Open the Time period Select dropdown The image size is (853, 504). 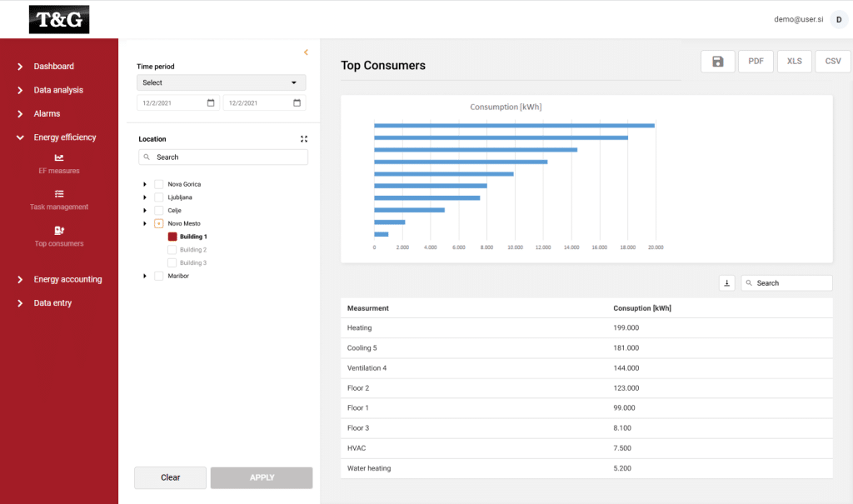point(221,82)
